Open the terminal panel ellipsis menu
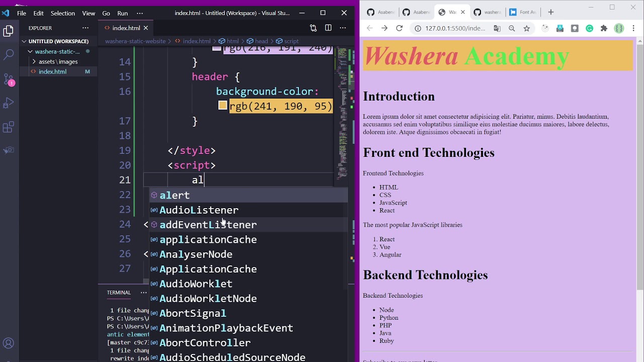 pyautogui.click(x=143, y=293)
